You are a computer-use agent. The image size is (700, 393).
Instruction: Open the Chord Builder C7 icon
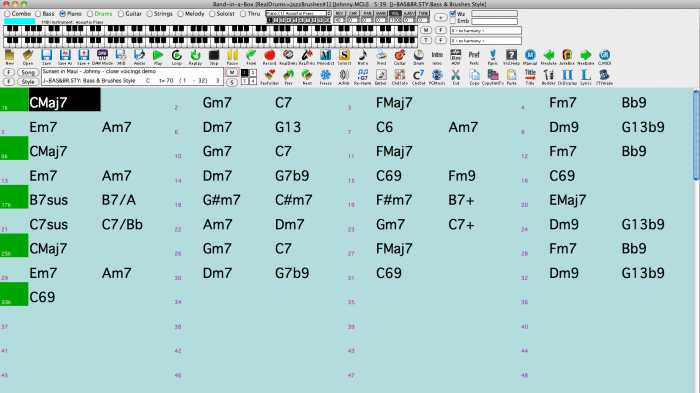418,75
